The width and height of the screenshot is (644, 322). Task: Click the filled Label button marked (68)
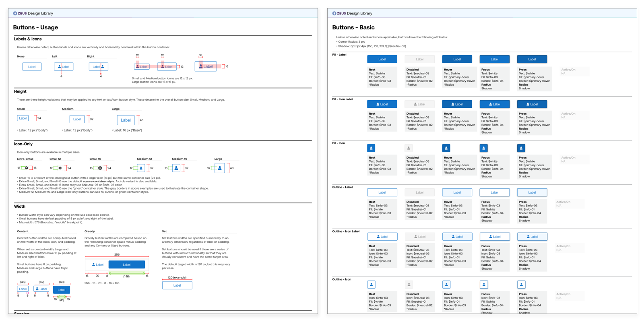click(x=62, y=290)
